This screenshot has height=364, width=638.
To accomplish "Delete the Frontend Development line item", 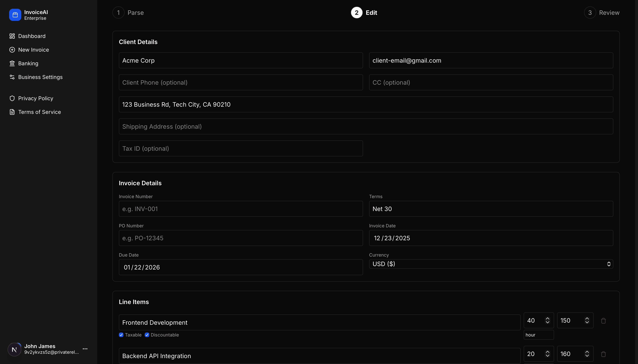I will pos(603,321).
